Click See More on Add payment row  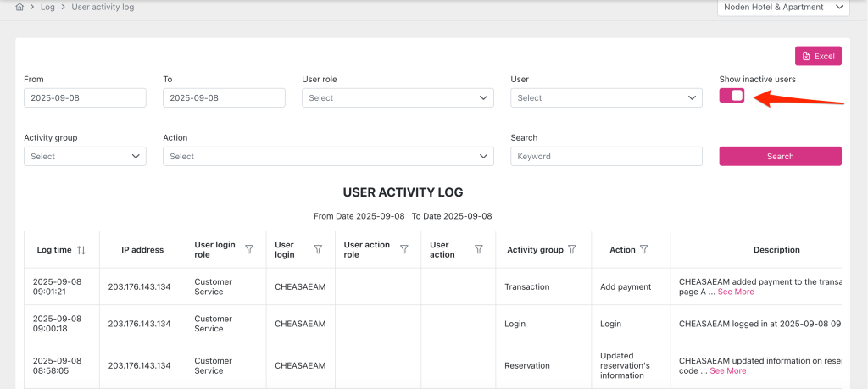coord(736,292)
